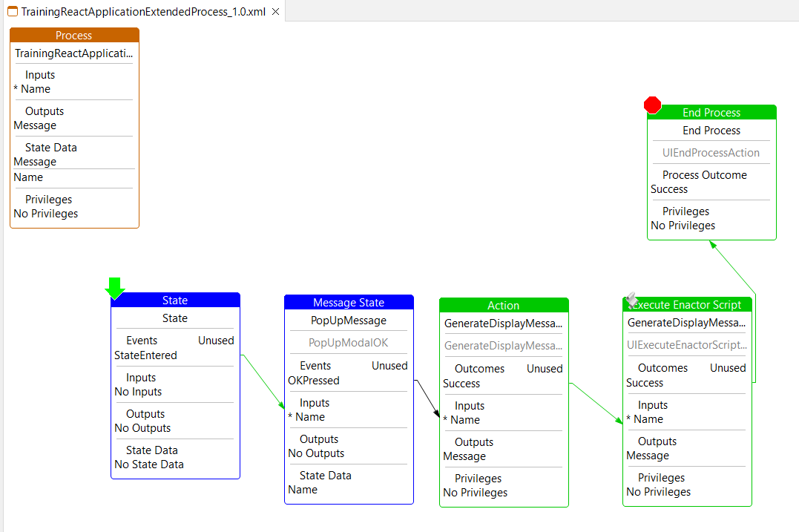799x532 pixels.
Task: Click Unused label in Message State Events
Action: (x=389, y=366)
